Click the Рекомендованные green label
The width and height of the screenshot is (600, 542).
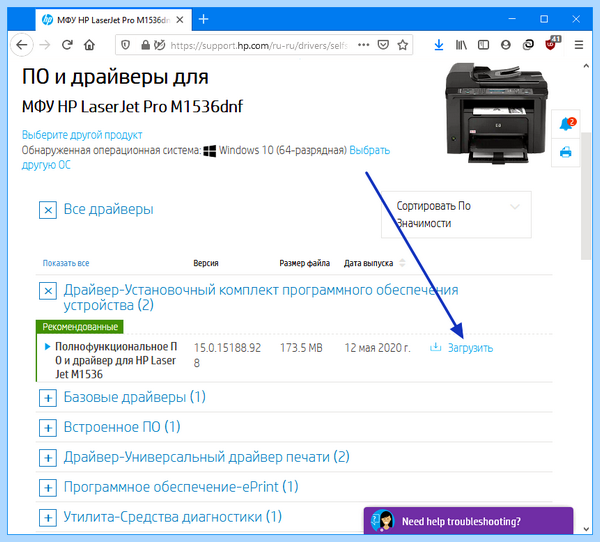[80, 327]
